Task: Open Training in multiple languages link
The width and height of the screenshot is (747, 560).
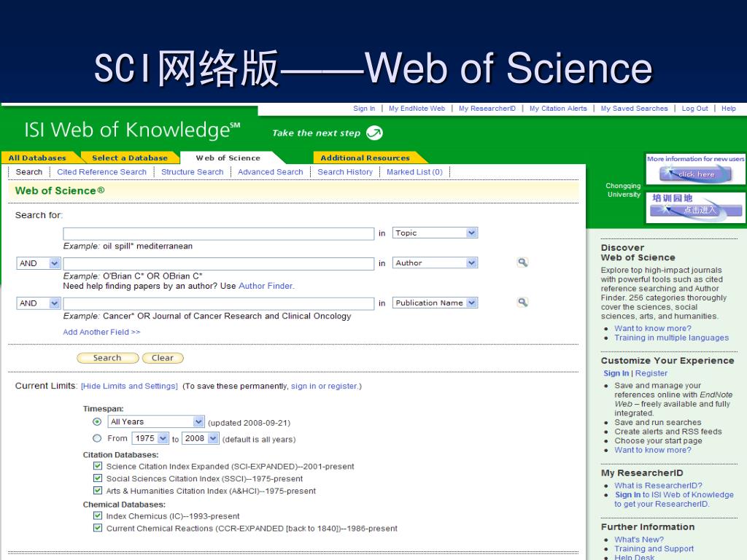Action: coord(671,338)
